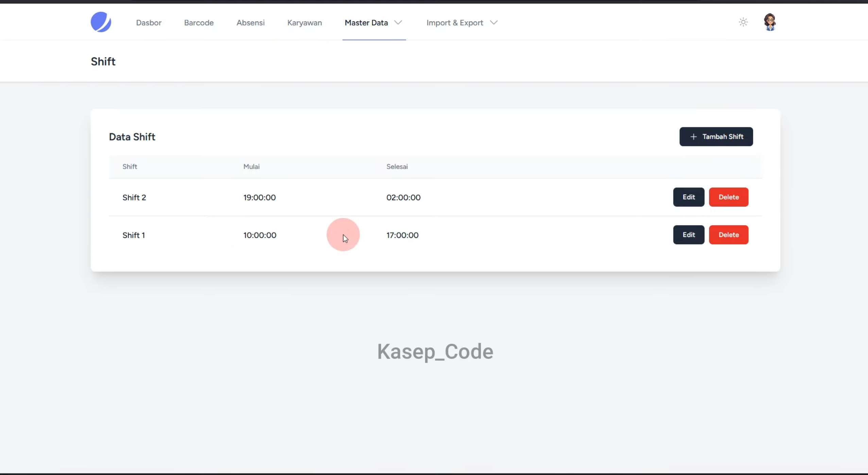Open the Barcode menu item

199,23
